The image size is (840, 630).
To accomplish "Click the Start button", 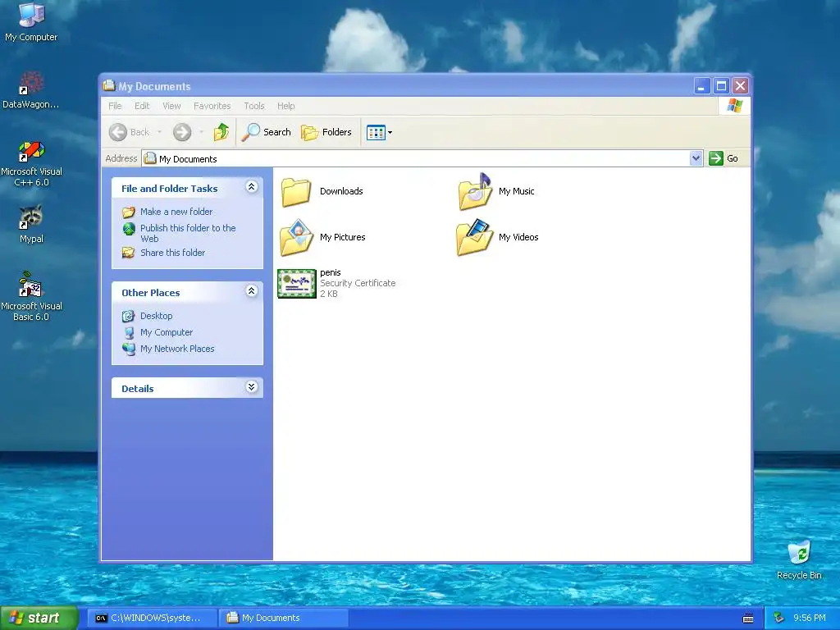I will pos(39,618).
